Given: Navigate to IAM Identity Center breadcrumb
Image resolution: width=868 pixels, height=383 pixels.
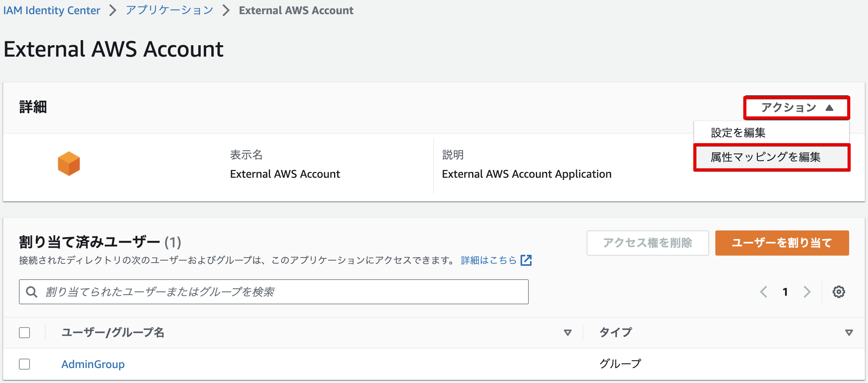Looking at the screenshot, I should coord(52,10).
